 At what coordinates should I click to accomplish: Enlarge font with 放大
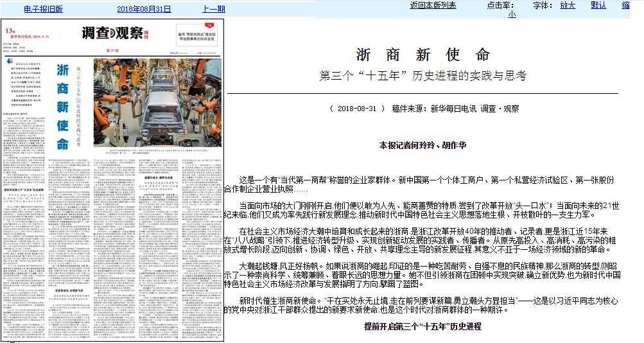(568, 5)
